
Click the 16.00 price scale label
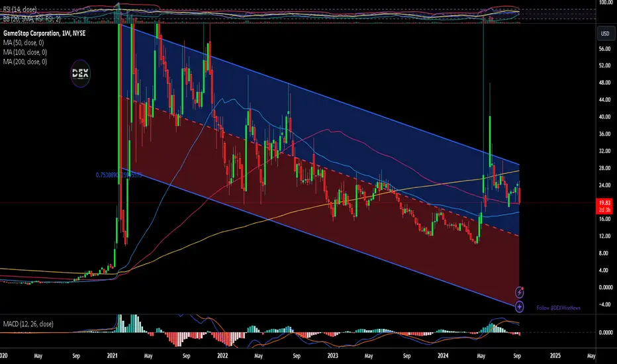click(x=605, y=219)
